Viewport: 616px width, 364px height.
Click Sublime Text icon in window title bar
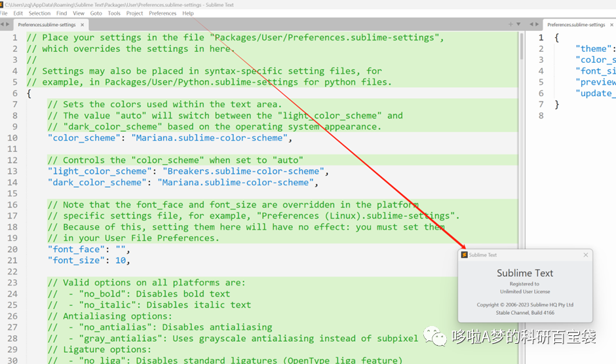point(1,5)
